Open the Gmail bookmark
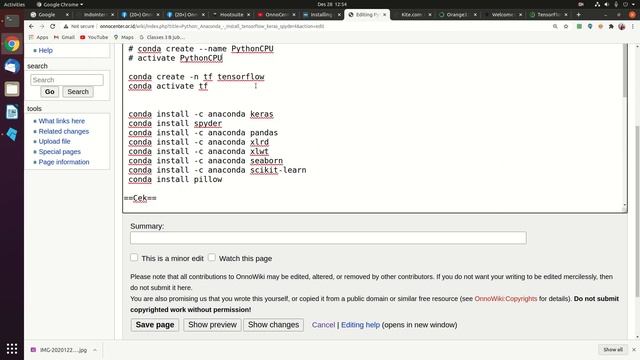Screen dimensions: 640x360 point(64,37)
